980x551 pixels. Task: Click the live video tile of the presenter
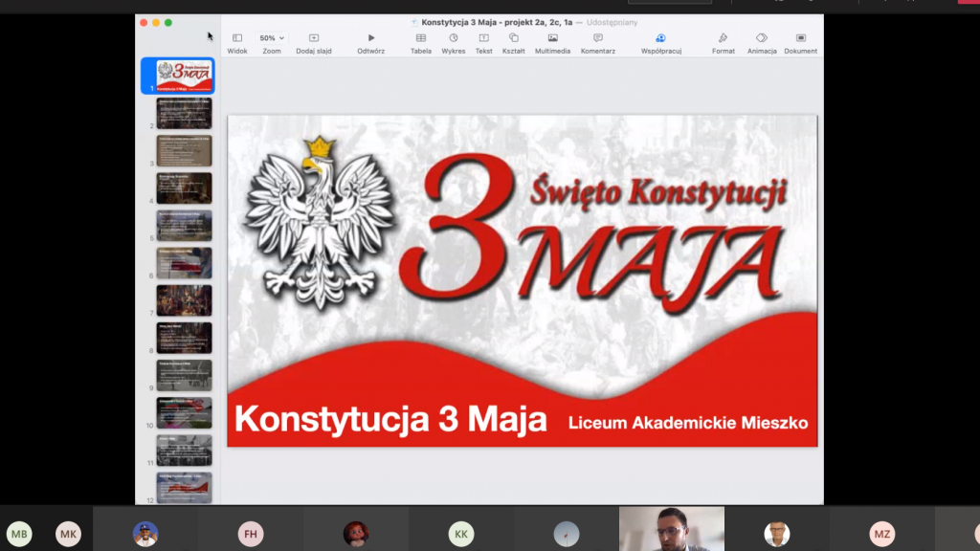[x=672, y=528]
